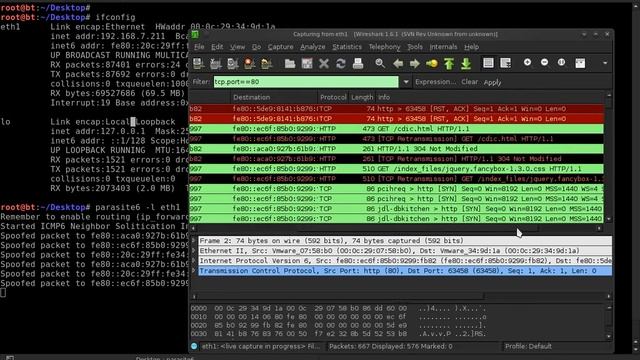Expand Internet Protocol Version 6 row

click(x=193, y=260)
